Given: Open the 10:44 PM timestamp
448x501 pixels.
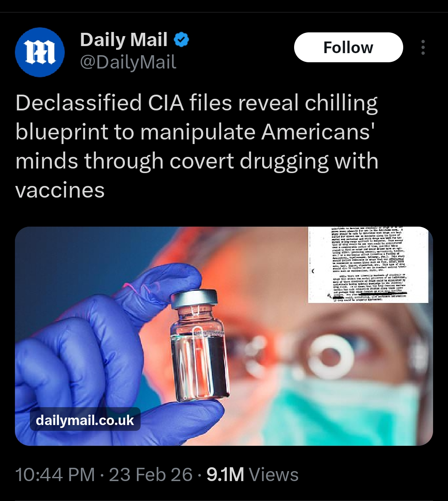Looking at the screenshot, I should (55, 474).
